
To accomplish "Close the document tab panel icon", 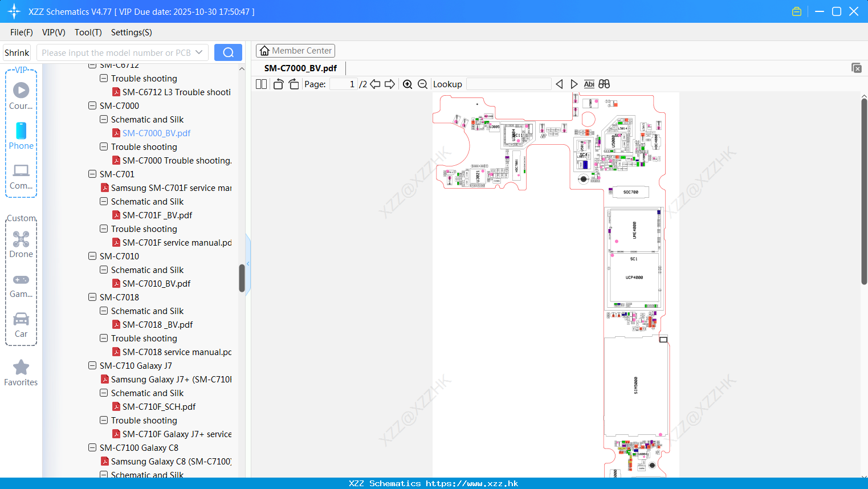I will [856, 68].
